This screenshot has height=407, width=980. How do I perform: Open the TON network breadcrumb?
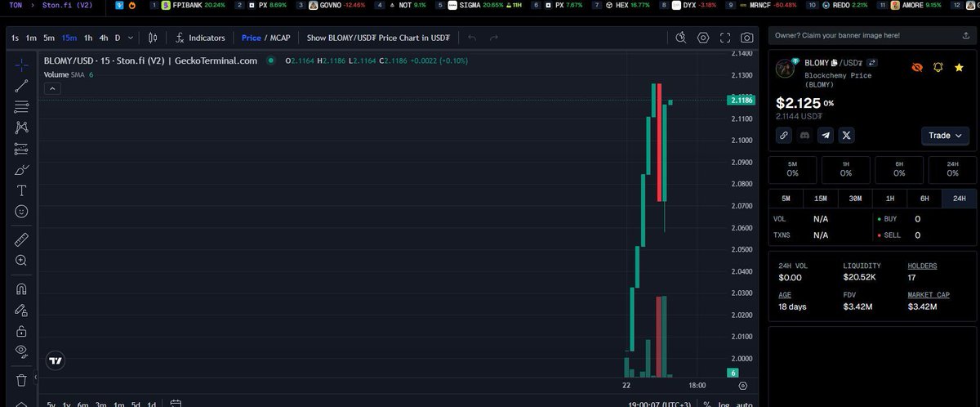click(x=16, y=6)
